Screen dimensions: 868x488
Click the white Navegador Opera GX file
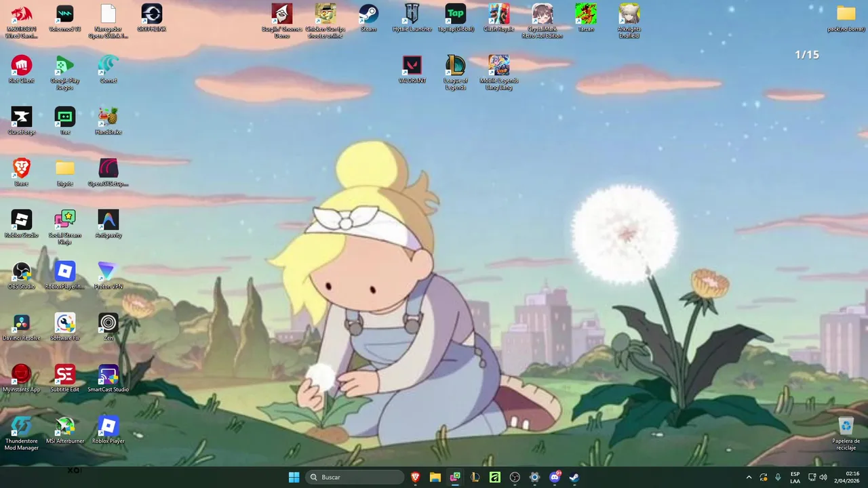coord(108,22)
